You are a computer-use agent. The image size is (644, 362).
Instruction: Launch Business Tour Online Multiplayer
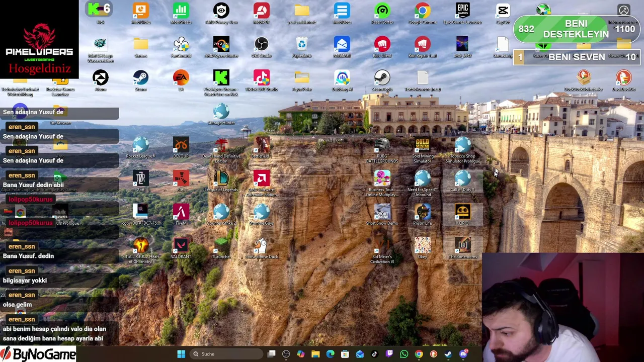pos(382,185)
